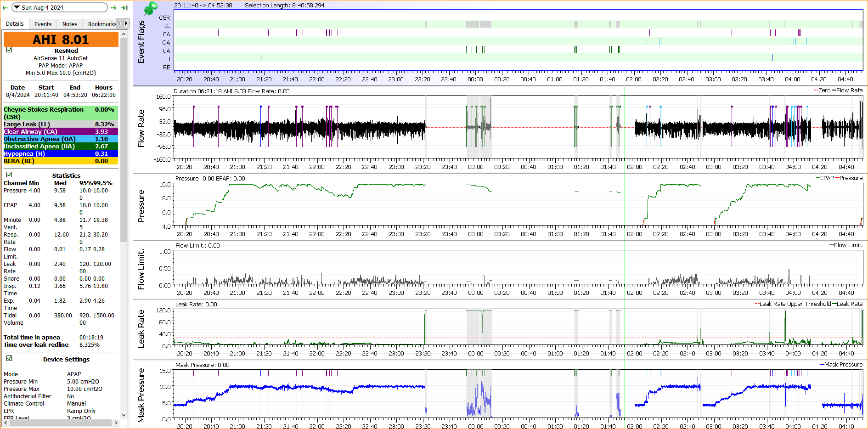Click the CA row label in Event Flags
Viewport: 868px width, 429px height.
(x=166, y=34)
